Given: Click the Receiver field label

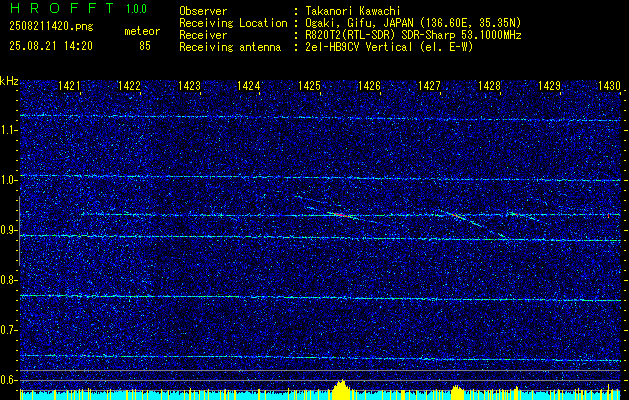Looking at the screenshot, I should pos(203,35).
